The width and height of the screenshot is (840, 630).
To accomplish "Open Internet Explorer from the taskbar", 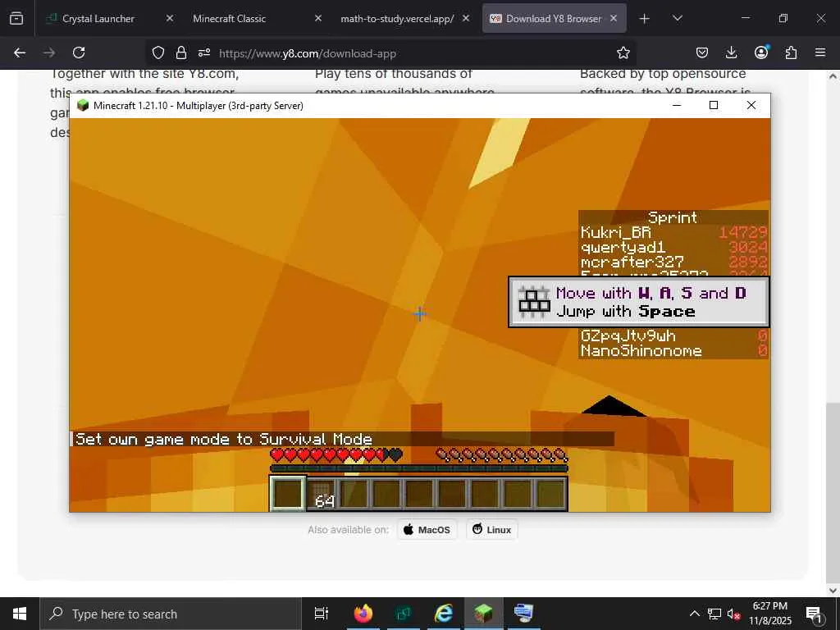I will coord(444,614).
